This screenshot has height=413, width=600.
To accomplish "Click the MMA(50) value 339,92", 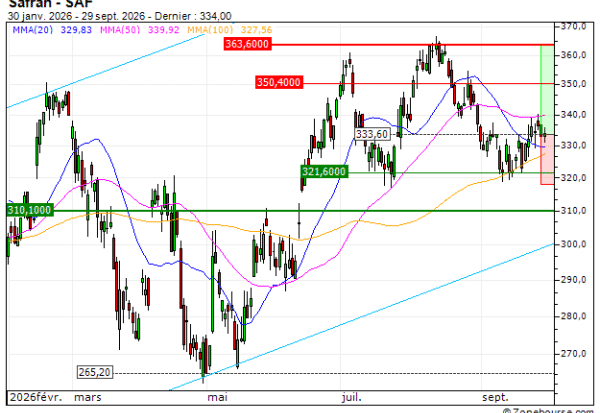I will [163, 30].
